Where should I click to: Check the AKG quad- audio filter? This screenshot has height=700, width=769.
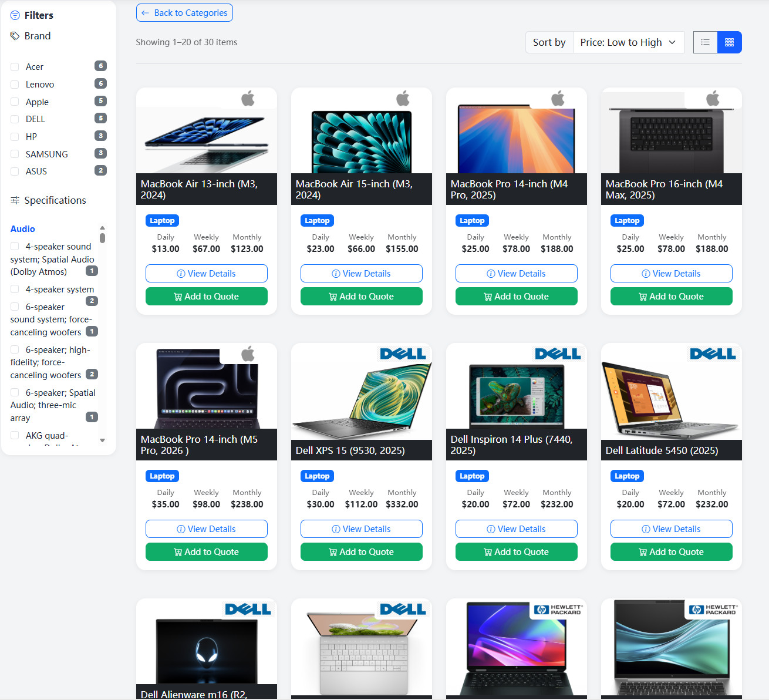(x=15, y=435)
